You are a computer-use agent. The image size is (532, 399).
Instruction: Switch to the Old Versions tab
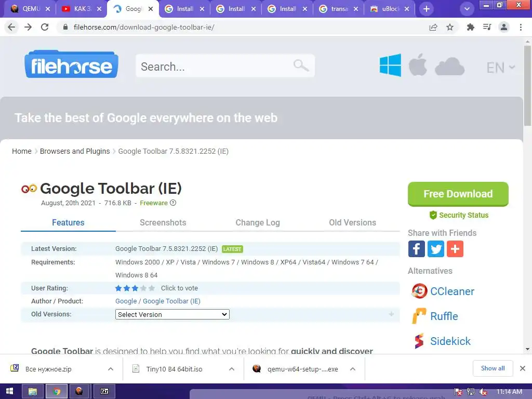tap(353, 222)
